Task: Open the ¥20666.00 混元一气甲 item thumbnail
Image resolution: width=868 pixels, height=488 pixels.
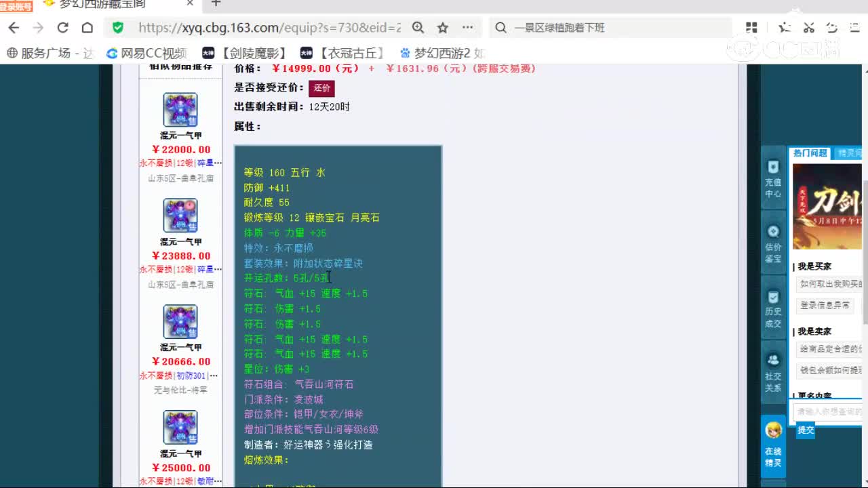Action: point(180,321)
